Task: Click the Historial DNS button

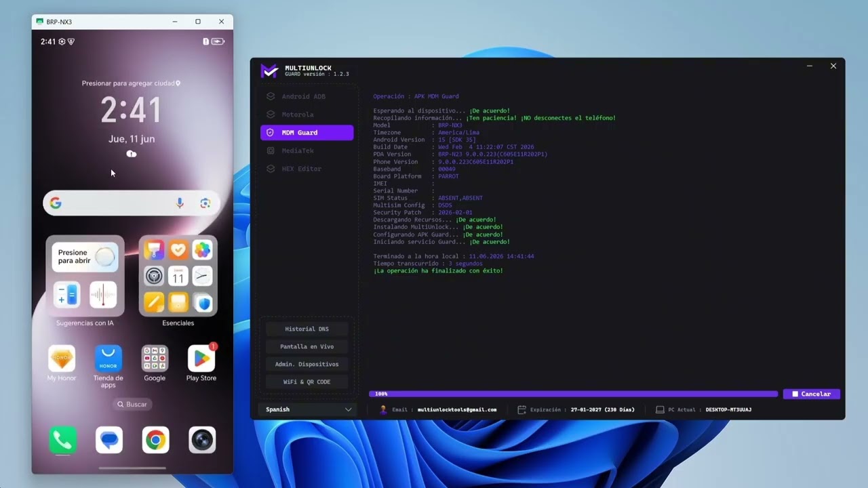Action: [307, 329]
